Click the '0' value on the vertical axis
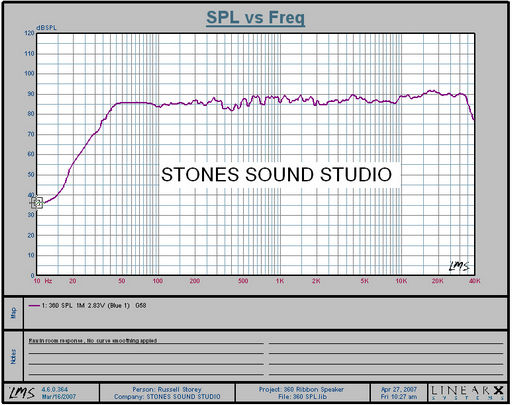512x405 pixels. pyautogui.click(x=33, y=275)
